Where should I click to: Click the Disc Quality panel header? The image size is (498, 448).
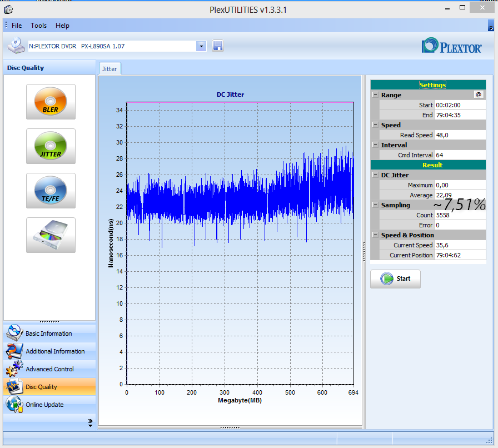49,68
